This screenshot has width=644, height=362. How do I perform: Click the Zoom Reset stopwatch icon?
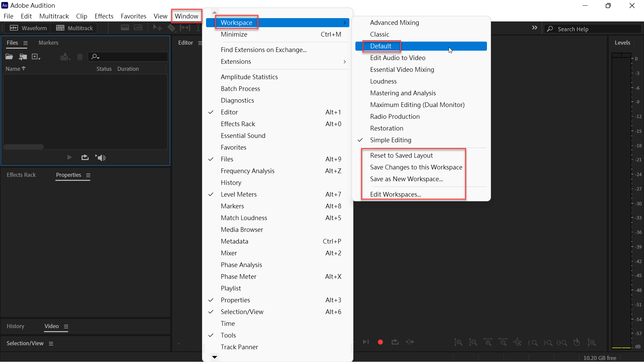pos(577,342)
